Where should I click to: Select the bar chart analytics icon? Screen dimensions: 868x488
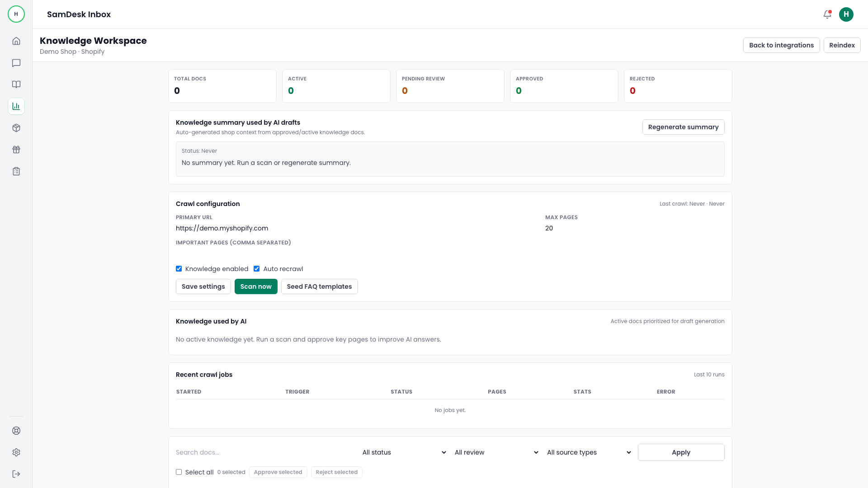pyautogui.click(x=16, y=106)
